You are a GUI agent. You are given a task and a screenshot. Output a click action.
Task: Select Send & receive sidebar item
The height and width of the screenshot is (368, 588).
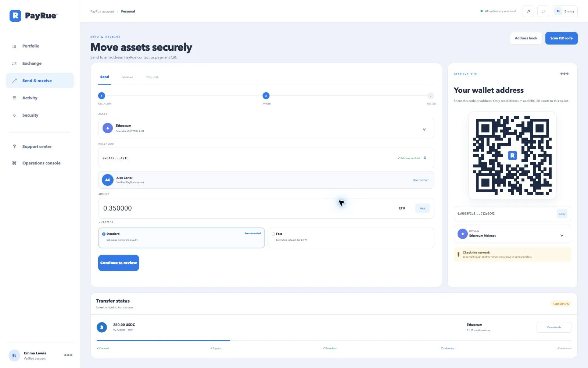[40, 81]
